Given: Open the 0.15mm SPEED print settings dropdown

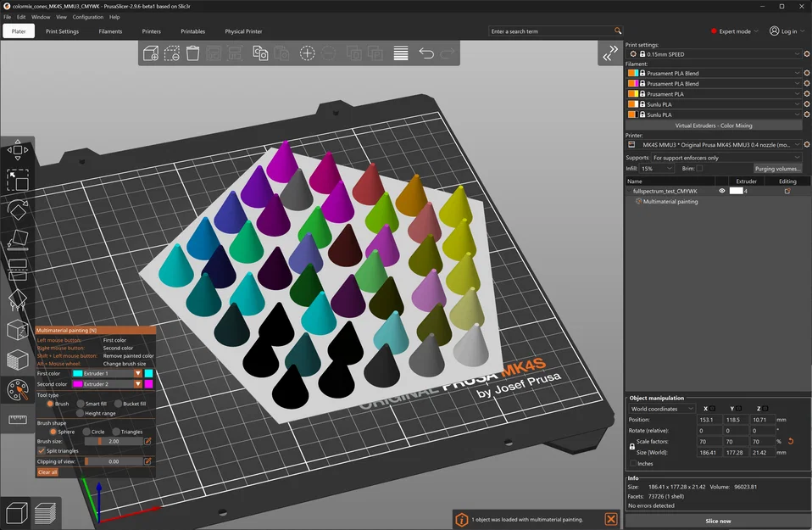Looking at the screenshot, I should (715, 54).
